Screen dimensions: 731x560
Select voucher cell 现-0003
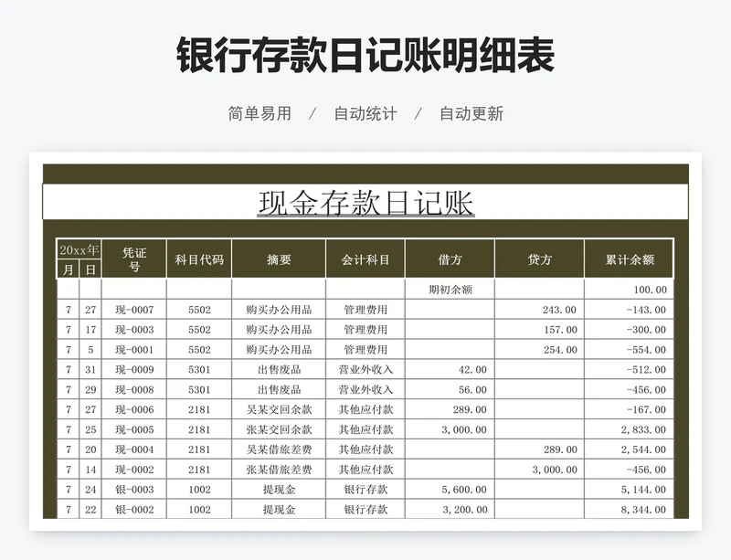tap(134, 329)
